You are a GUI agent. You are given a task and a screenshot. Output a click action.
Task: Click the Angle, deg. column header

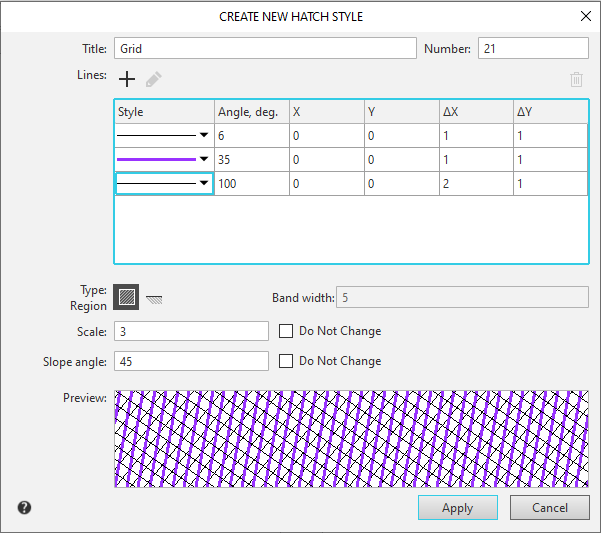251,111
